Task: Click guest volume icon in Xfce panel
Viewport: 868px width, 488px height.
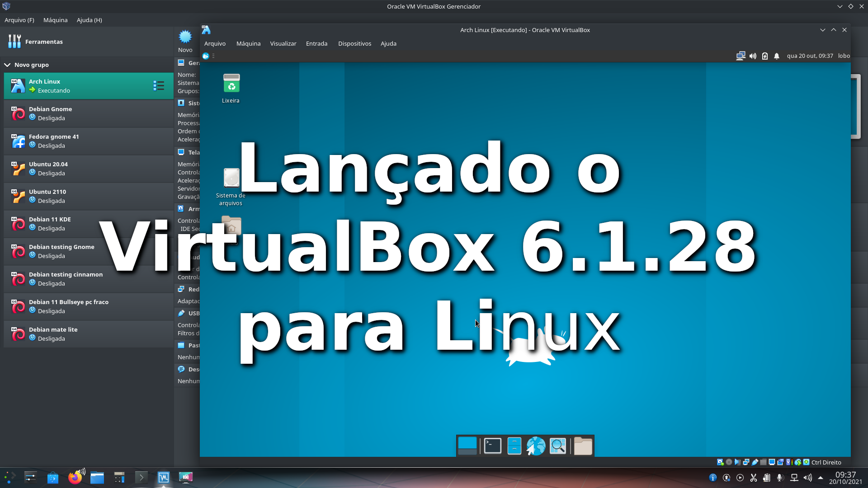Action: coord(753,56)
